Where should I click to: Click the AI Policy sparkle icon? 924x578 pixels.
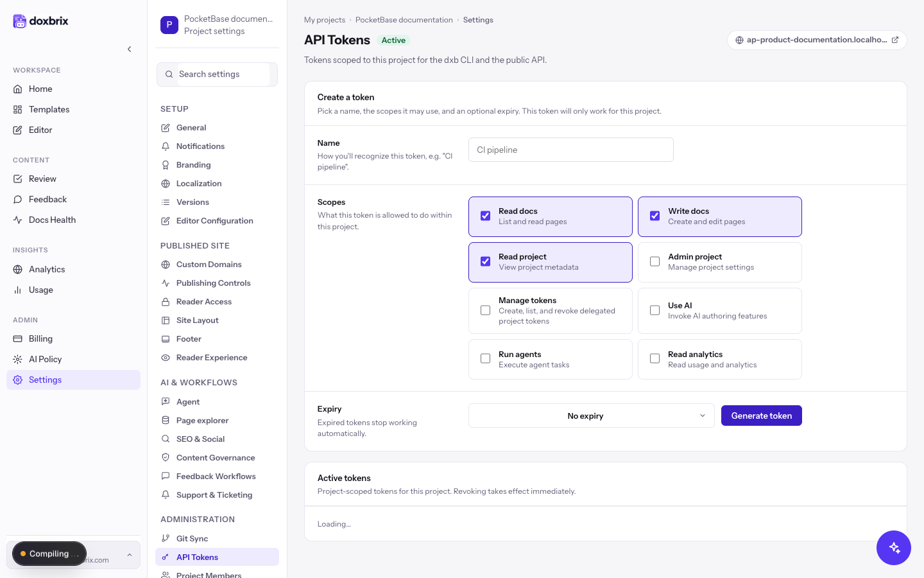tap(18, 359)
